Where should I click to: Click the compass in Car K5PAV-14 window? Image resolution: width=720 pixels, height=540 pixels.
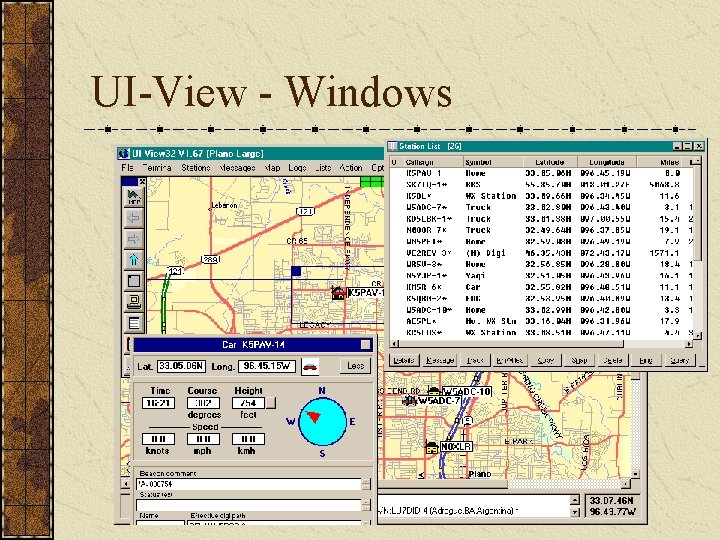(x=322, y=422)
